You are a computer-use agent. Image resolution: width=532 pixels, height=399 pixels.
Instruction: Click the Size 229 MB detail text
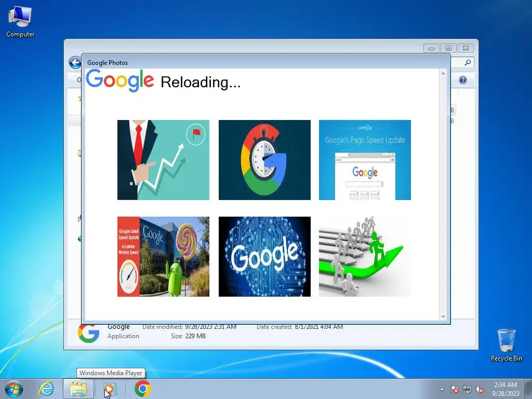click(188, 336)
